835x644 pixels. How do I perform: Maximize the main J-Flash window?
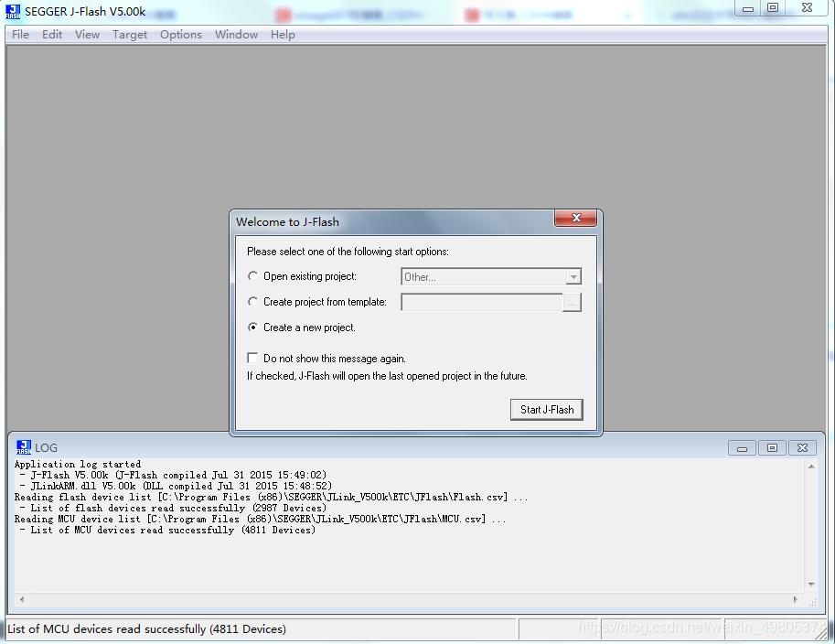click(773, 8)
